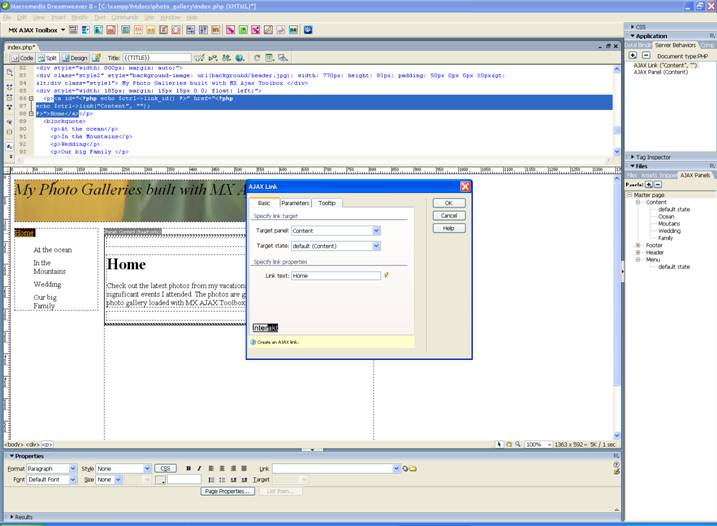Switch to Tooltip tab in AJAX Link dialog

(327, 203)
